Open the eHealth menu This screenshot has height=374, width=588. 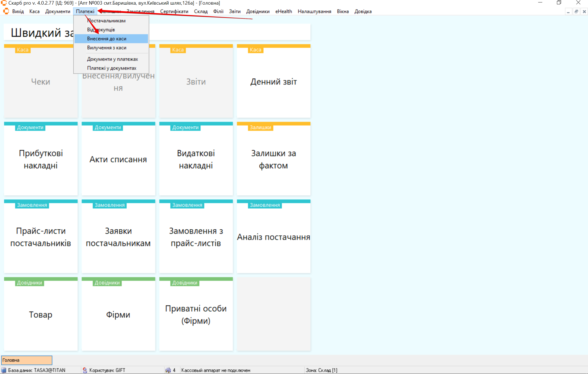284,11
